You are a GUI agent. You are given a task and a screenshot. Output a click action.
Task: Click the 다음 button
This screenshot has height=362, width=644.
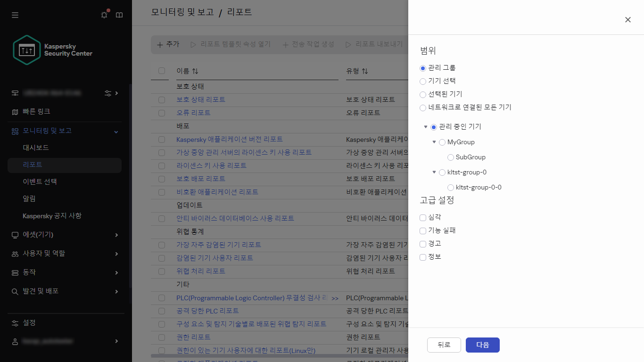click(482, 345)
